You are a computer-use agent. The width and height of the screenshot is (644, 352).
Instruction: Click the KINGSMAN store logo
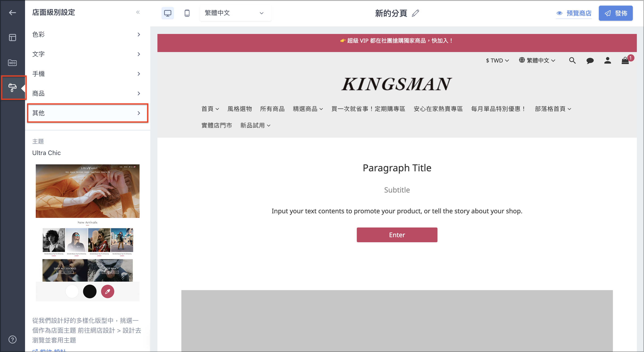pos(397,84)
